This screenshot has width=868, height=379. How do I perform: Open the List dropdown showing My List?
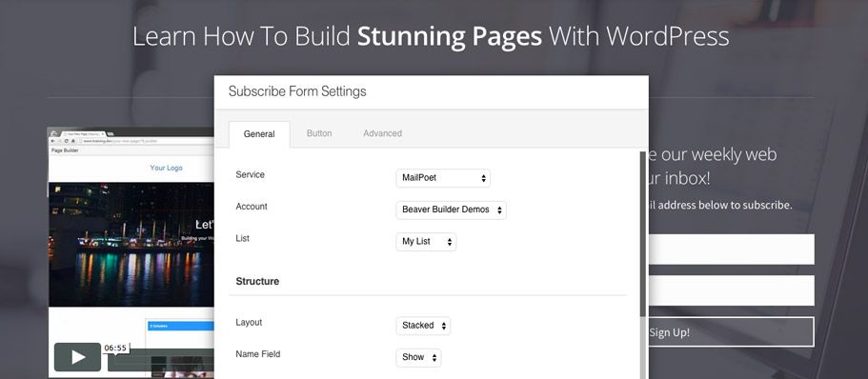pos(426,242)
